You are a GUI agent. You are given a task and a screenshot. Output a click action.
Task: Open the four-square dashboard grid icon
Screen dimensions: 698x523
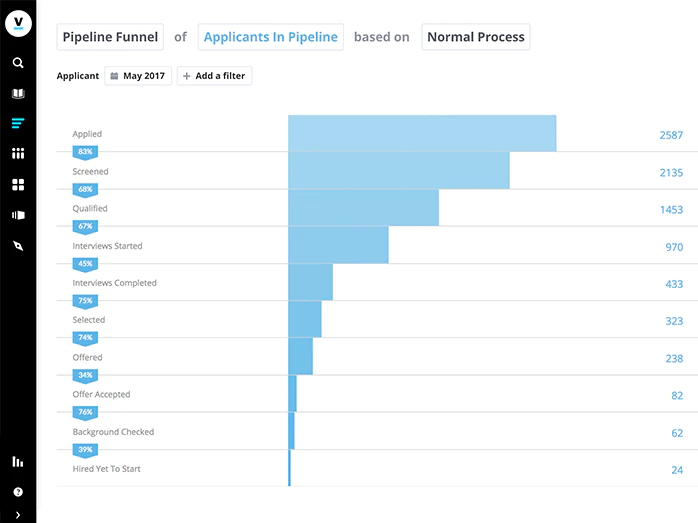point(18,184)
